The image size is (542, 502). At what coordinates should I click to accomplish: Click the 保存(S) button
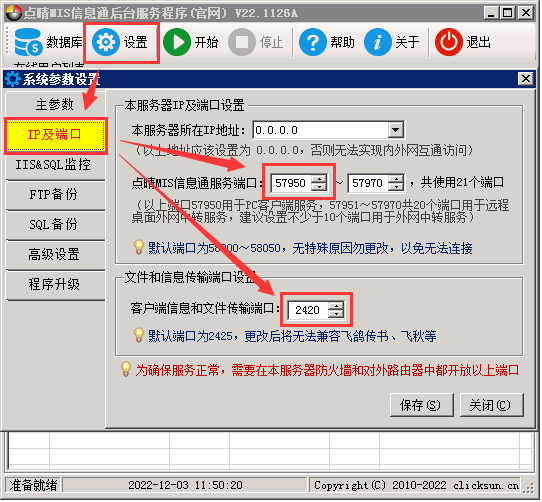421,405
